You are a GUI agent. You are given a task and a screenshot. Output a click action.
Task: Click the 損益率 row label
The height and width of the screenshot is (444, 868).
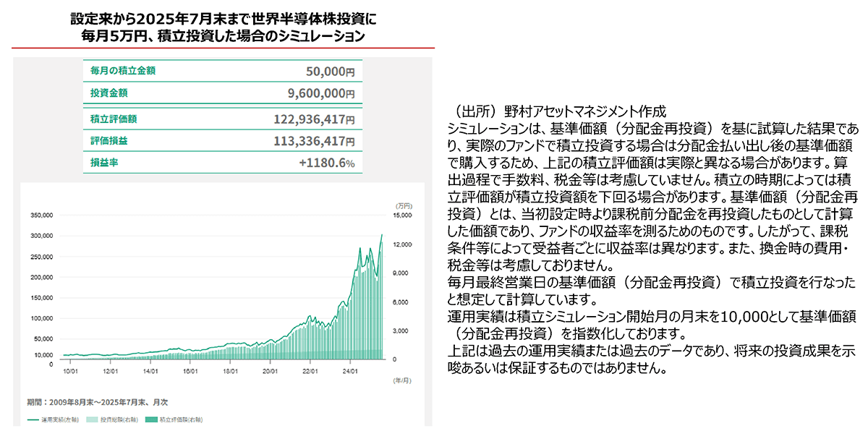click(x=104, y=163)
